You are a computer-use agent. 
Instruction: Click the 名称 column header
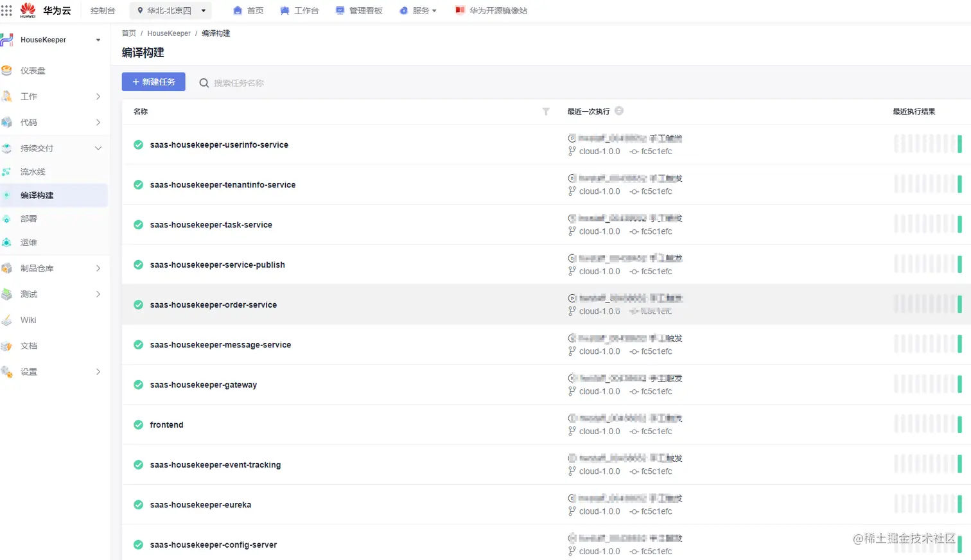141,112
